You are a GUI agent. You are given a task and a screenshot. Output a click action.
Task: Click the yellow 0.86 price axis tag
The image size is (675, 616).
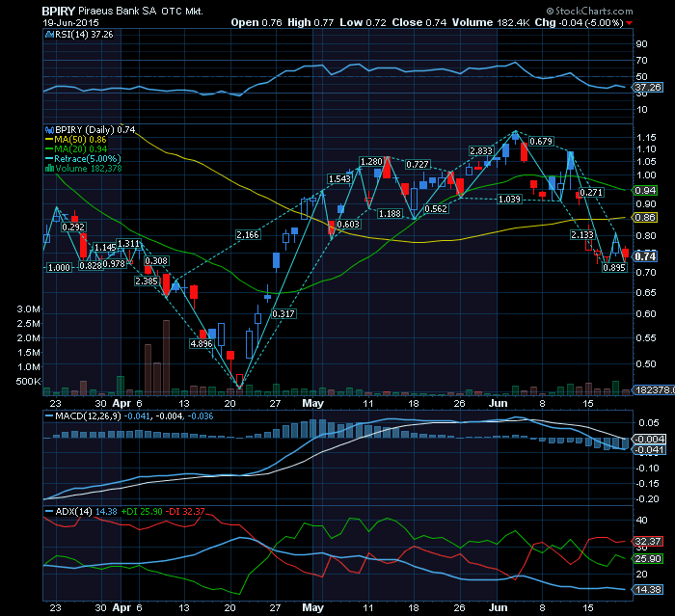pos(645,218)
